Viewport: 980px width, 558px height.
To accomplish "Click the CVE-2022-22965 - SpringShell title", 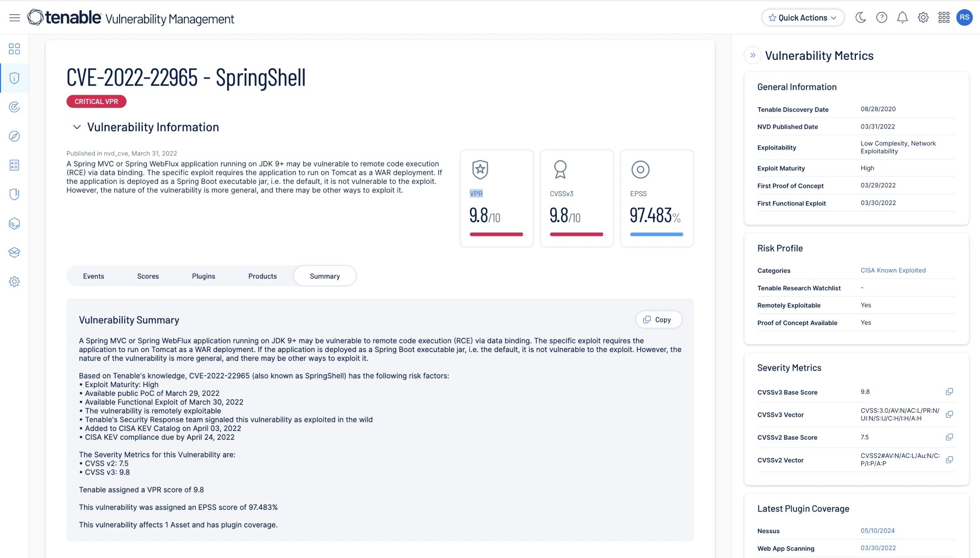I will [x=186, y=78].
